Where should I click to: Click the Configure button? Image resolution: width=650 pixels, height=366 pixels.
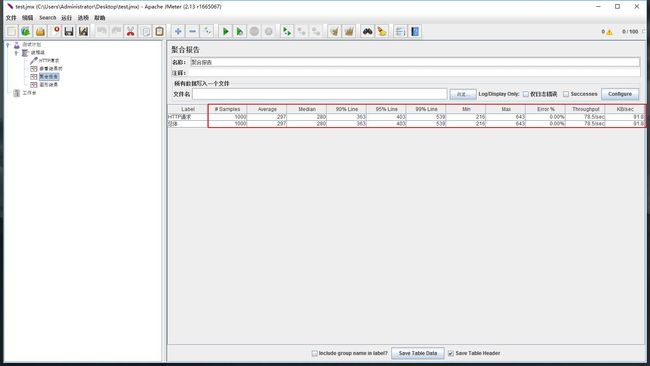(620, 94)
